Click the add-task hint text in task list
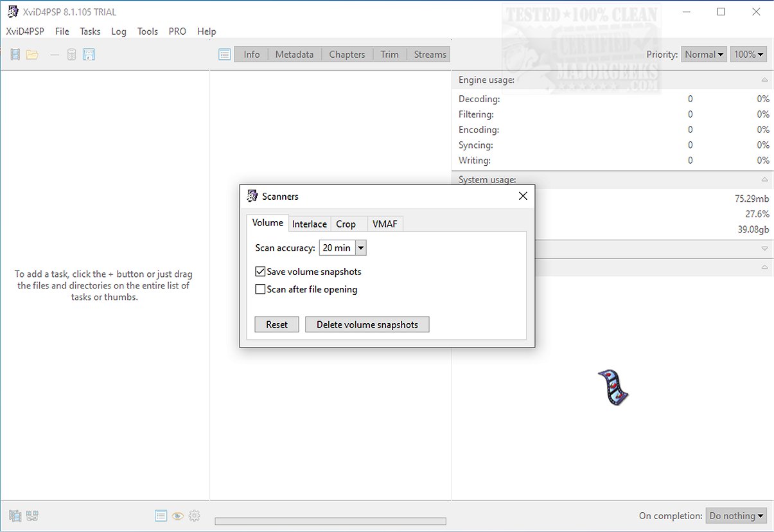The image size is (774, 532). point(104,285)
